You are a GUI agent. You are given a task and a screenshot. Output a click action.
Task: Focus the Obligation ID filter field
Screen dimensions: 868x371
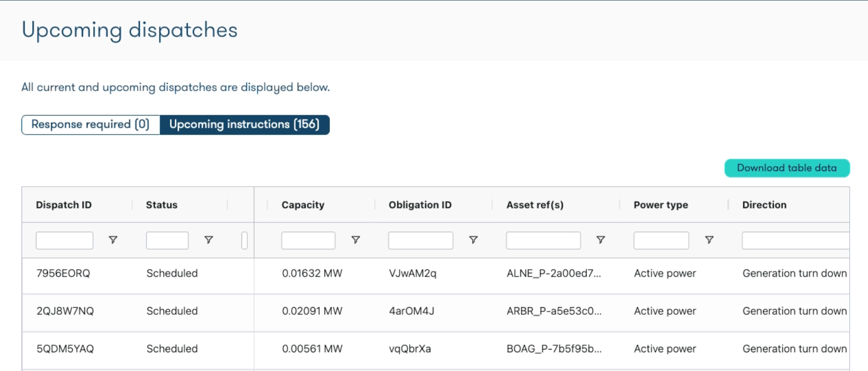pos(421,240)
